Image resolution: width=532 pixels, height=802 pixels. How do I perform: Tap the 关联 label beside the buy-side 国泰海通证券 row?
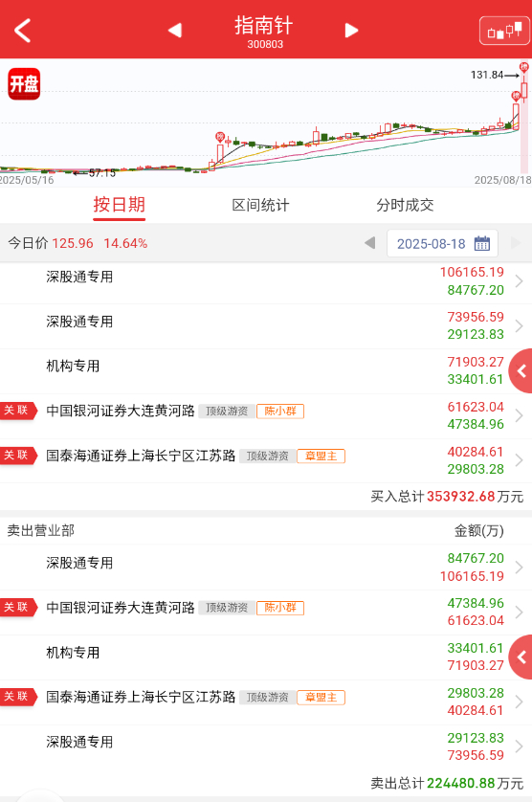[18, 456]
